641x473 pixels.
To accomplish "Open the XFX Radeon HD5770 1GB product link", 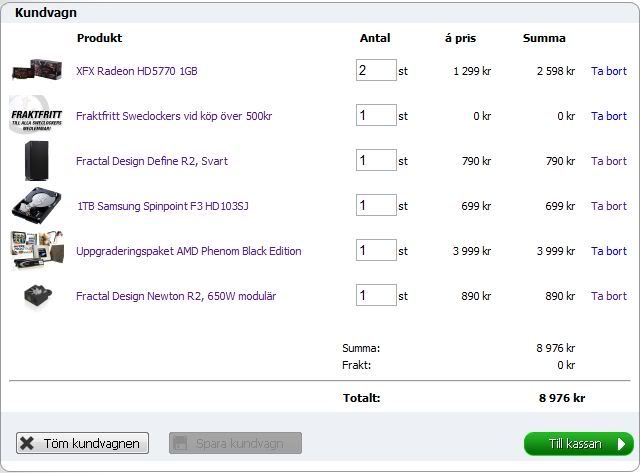I will tap(137, 71).
